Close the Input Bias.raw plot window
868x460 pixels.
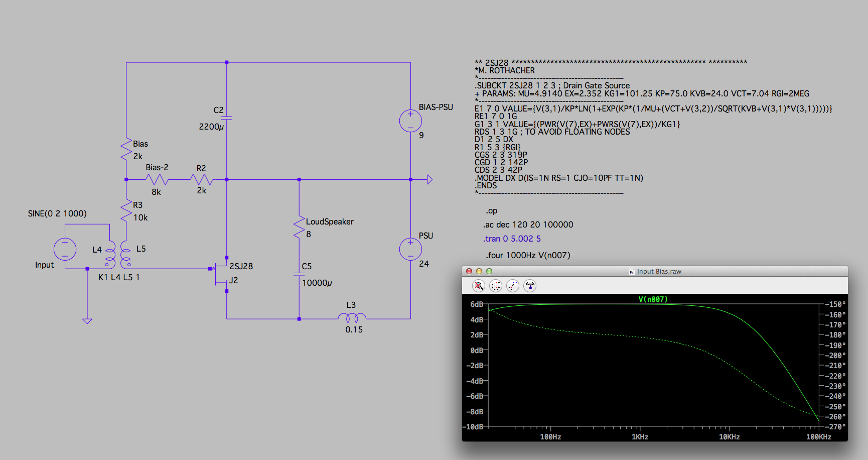click(469, 271)
